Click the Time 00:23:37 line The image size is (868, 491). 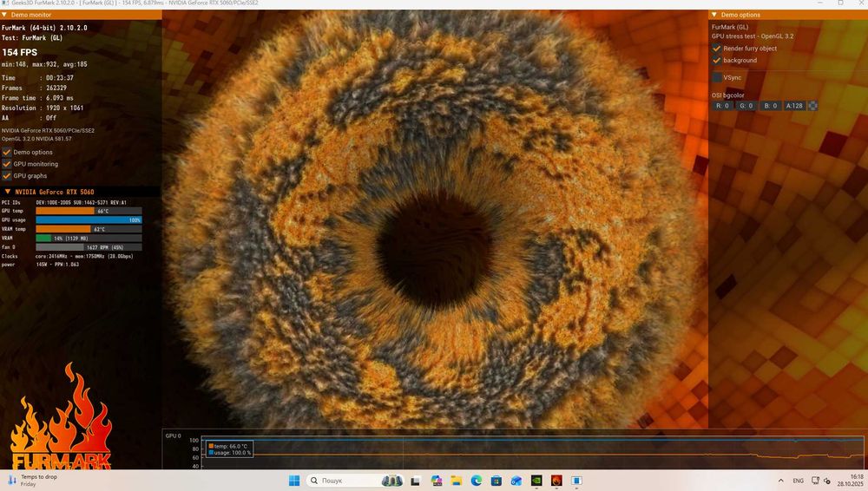coord(37,78)
